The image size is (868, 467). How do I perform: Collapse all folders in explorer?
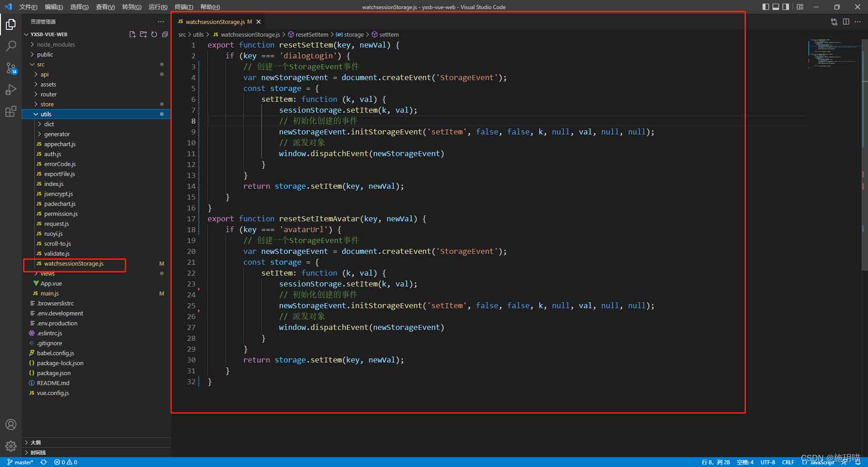point(165,34)
